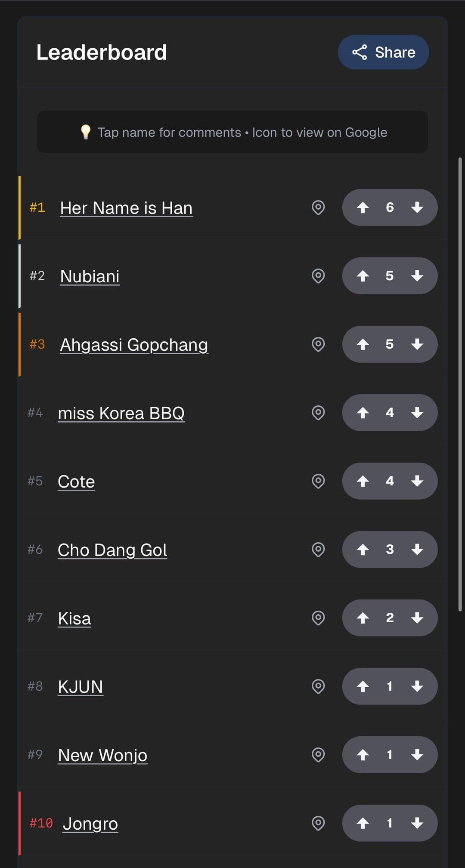Viewport: 465px width, 868px height.
Task: Downvote Ahgassi Gopchang
Action: click(x=417, y=344)
